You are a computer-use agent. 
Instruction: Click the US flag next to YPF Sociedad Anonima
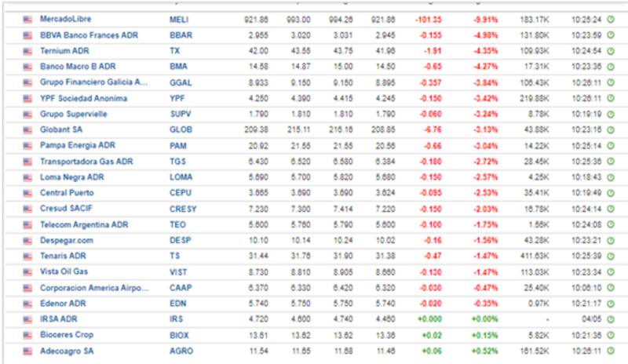tap(27, 98)
